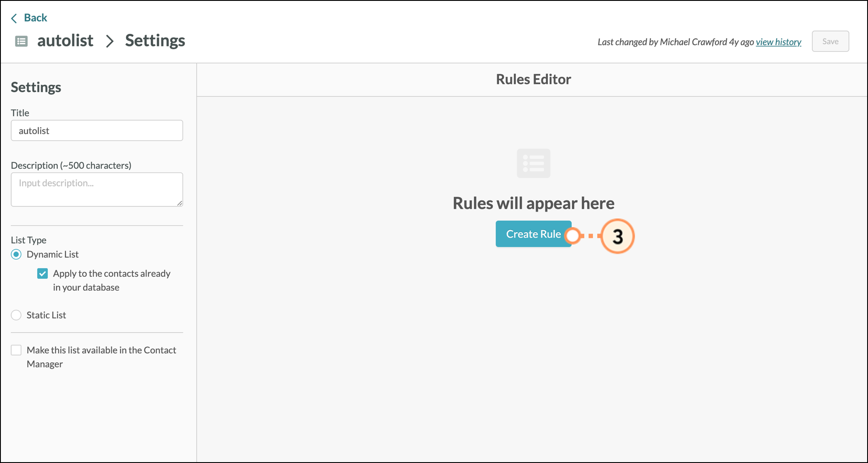Screen dimensions: 868x463
Task: Focus the Title input containing autolist
Action: coord(97,130)
